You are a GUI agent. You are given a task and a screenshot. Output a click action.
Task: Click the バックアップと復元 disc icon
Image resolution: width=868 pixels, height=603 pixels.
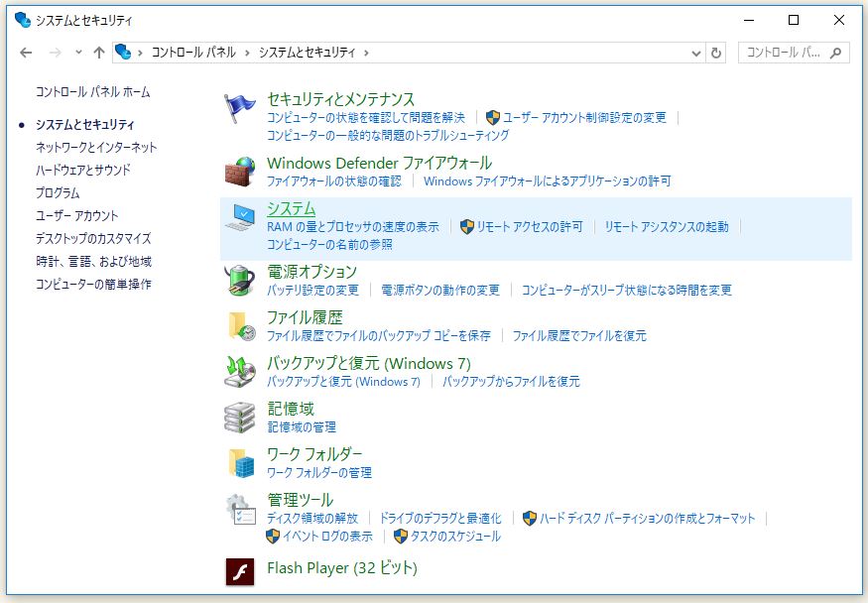240,372
